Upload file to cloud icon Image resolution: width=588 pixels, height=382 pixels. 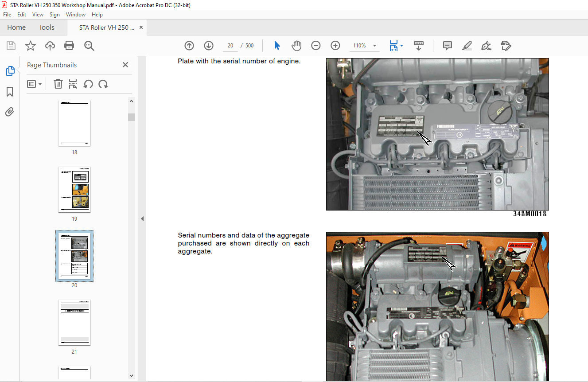click(50, 46)
